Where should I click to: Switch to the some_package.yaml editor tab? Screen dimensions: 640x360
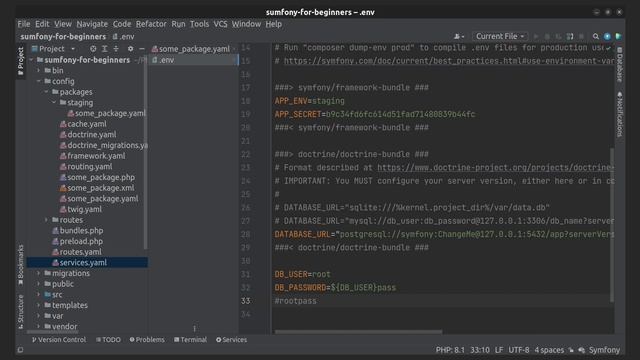tap(193, 49)
